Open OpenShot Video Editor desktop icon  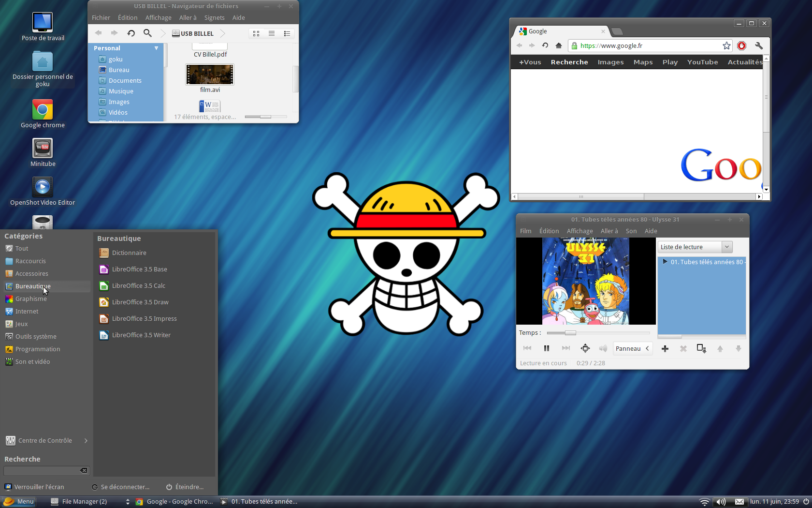click(43, 187)
